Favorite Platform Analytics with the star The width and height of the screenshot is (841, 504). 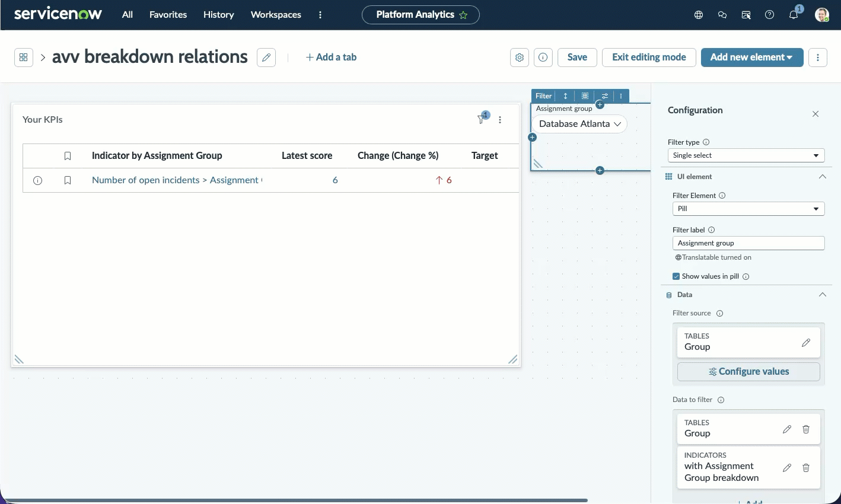tap(463, 15)
